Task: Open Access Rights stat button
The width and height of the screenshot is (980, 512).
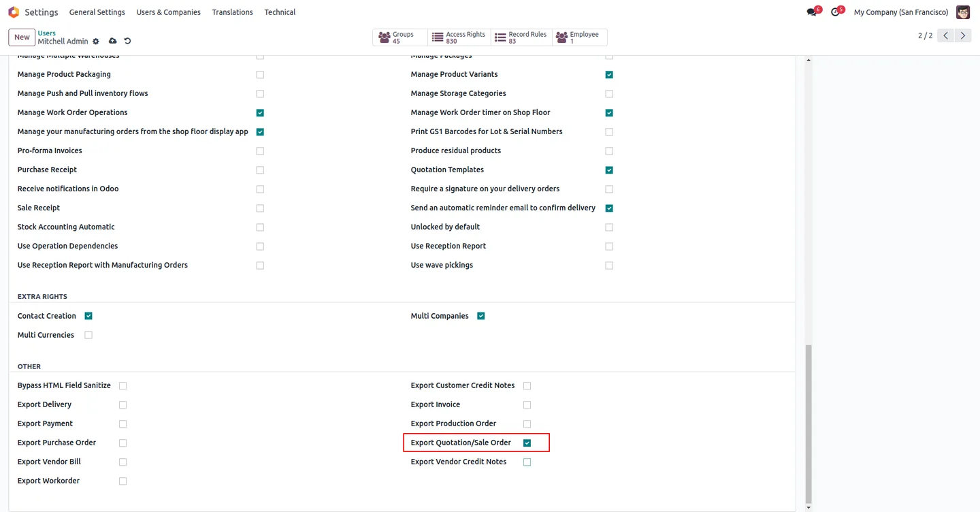Action: [x=459, y=37]
